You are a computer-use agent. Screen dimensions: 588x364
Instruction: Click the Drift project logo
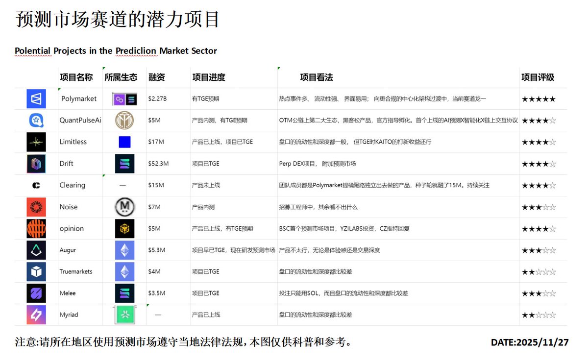click(x=36, y=164)
